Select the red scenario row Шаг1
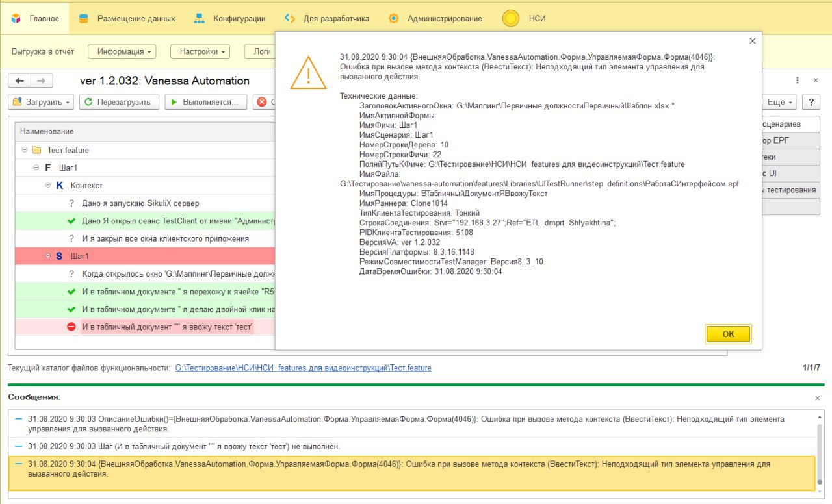Viewport: 832px width, 504px height. point(145,257)
